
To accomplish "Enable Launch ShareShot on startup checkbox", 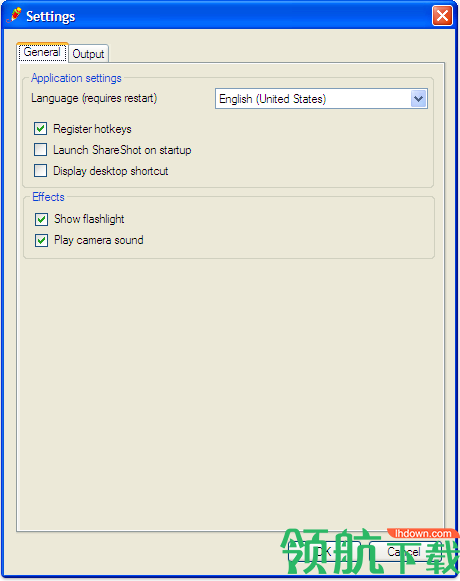I will 40,150.
